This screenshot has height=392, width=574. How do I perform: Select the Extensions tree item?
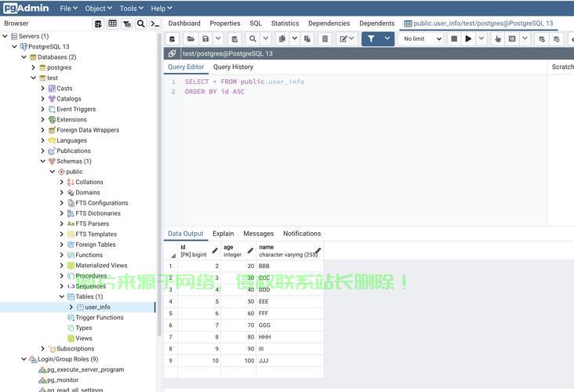point(72,120)
